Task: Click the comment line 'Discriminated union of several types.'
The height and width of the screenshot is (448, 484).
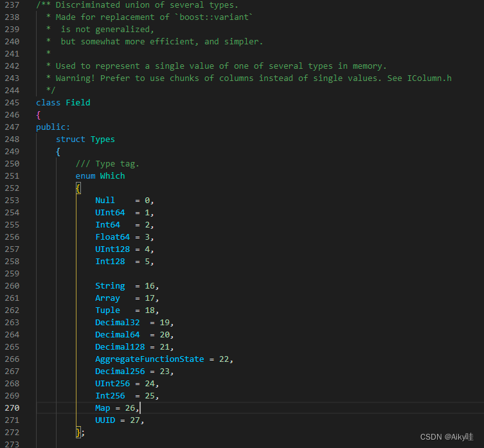Action: (x=147, y=5)
